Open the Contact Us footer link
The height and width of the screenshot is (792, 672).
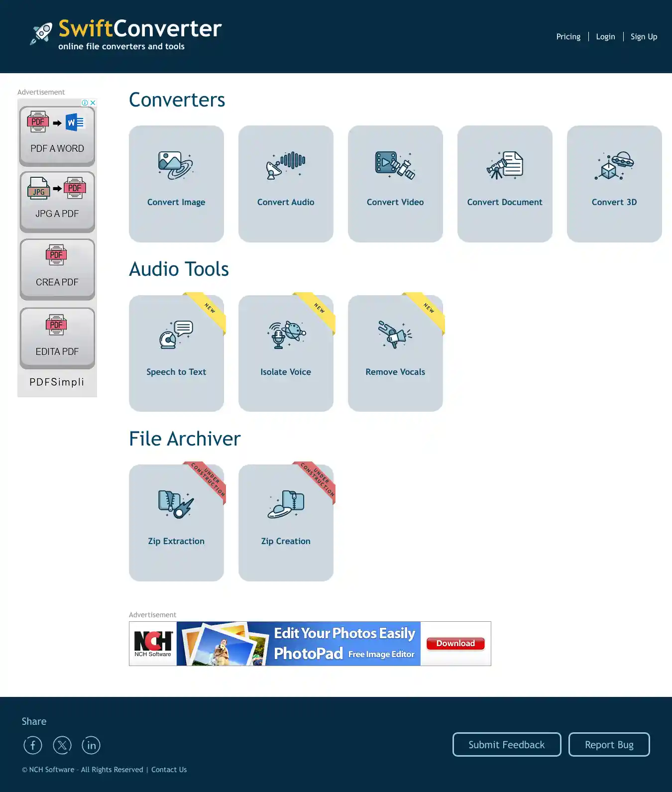click(169, 770)
